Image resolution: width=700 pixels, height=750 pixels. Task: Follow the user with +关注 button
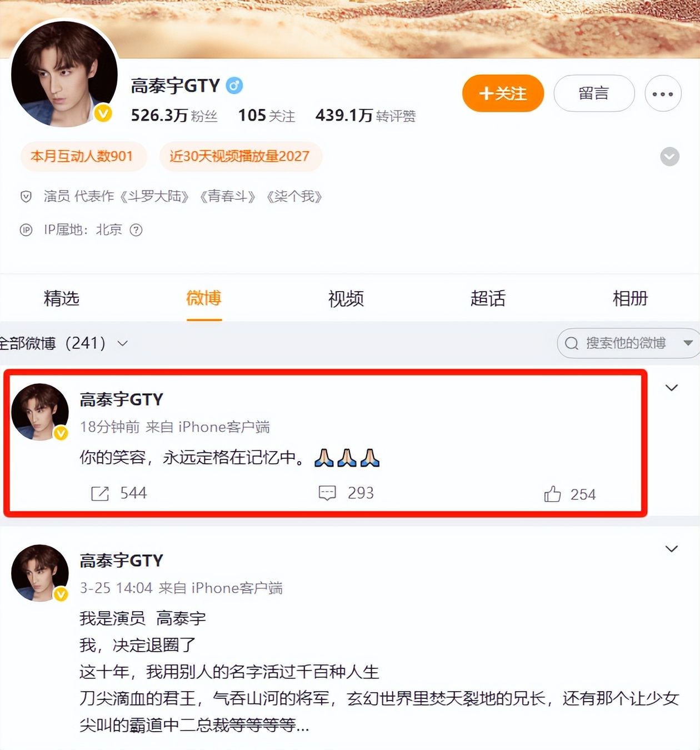(503, 93)
